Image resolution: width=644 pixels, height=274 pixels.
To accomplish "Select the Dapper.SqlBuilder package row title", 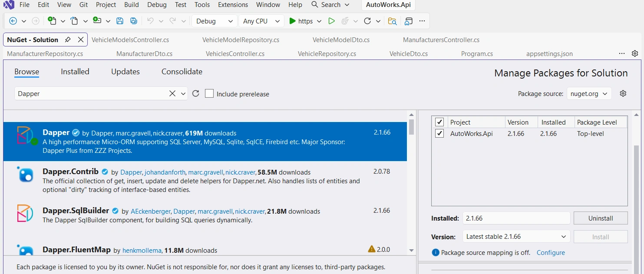I will pos(76,211).
